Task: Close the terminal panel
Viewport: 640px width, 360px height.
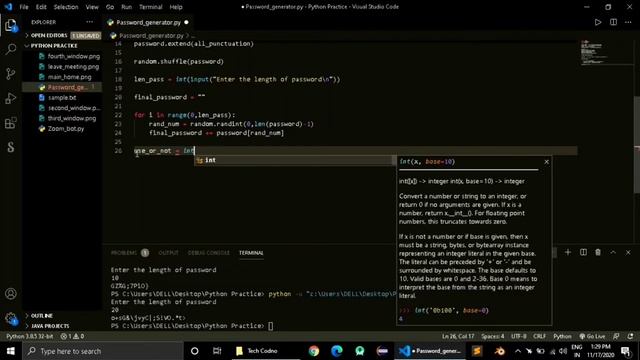Action: click(628, 253)
